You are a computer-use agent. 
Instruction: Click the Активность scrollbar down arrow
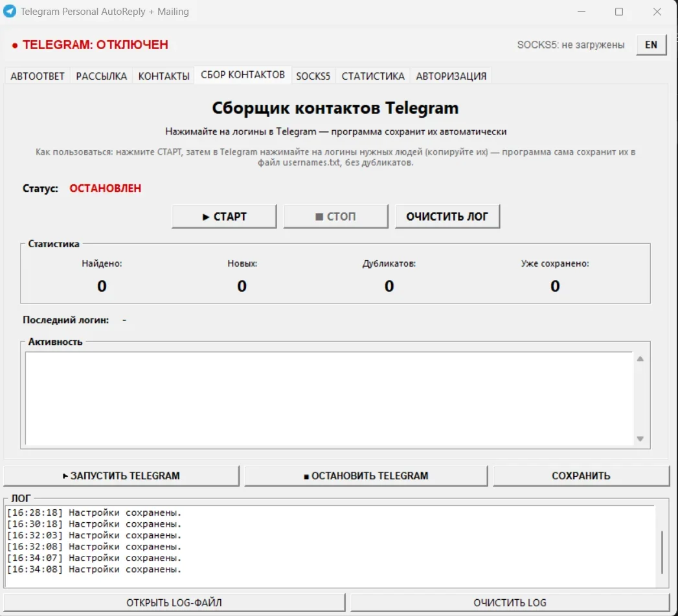point(640,439)
